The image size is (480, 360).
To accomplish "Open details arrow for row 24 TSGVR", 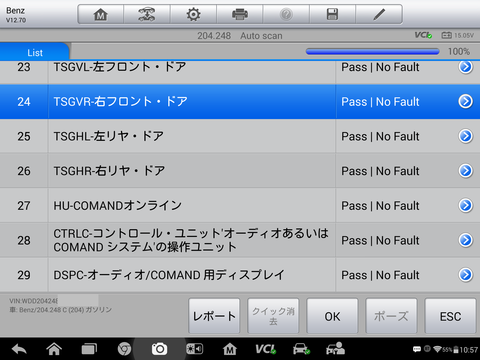I will tap(465, 101).
